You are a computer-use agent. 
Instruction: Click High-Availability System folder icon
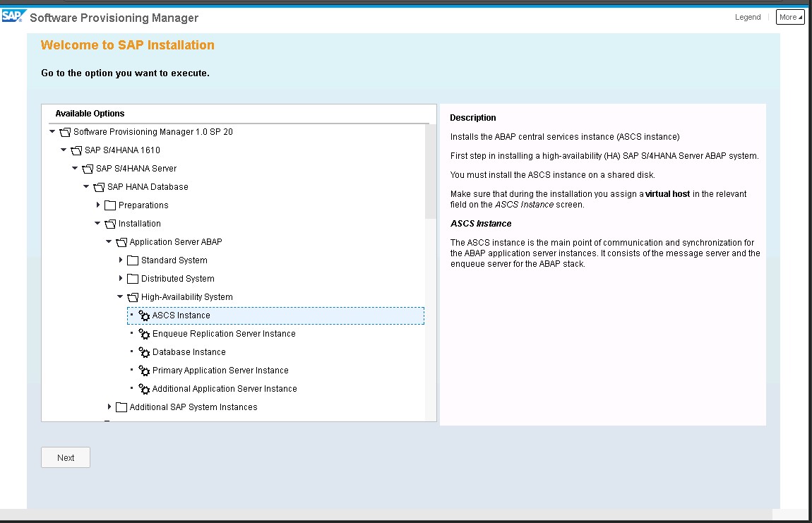click(x=133, y=297)
